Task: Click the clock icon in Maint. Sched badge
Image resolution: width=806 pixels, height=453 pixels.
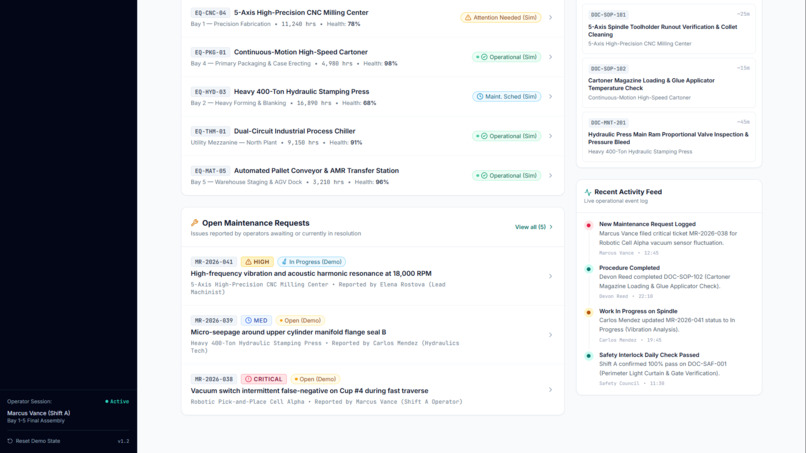Action: tap(480, 97)
